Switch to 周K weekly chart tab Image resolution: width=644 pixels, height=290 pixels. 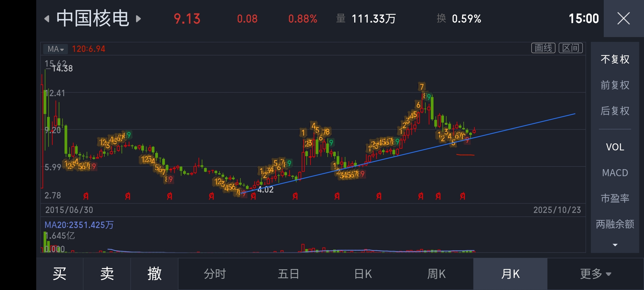436,274
